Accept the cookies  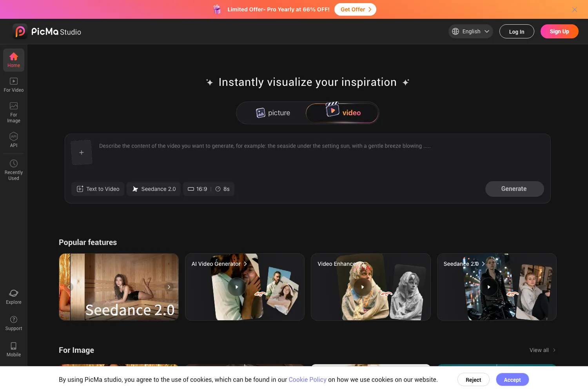click(x=512, y=380)
